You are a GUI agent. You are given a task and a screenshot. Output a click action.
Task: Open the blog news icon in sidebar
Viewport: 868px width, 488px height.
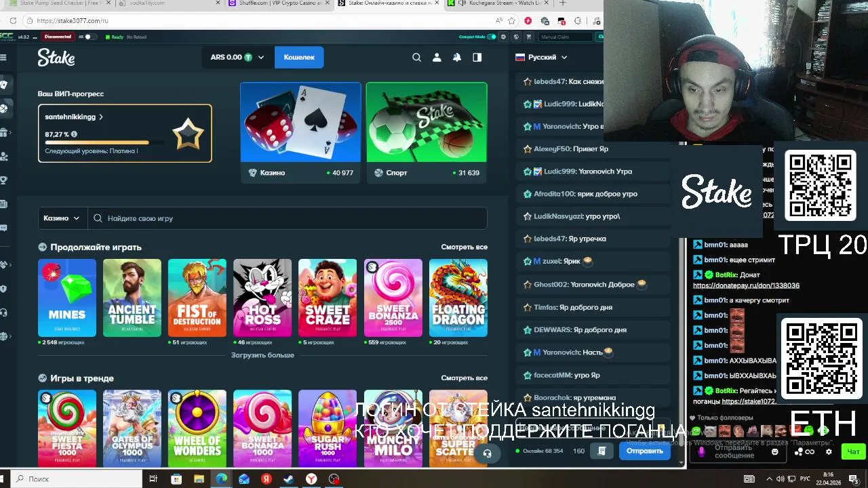[3, 204]
